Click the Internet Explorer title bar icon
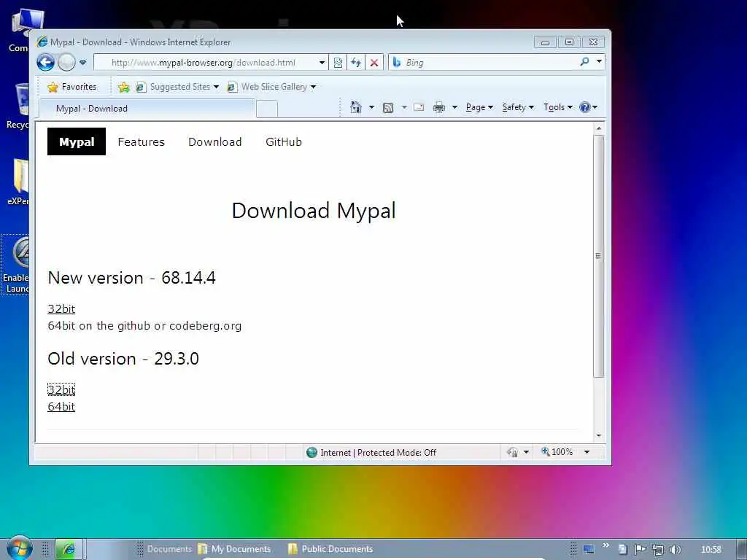 42,42
